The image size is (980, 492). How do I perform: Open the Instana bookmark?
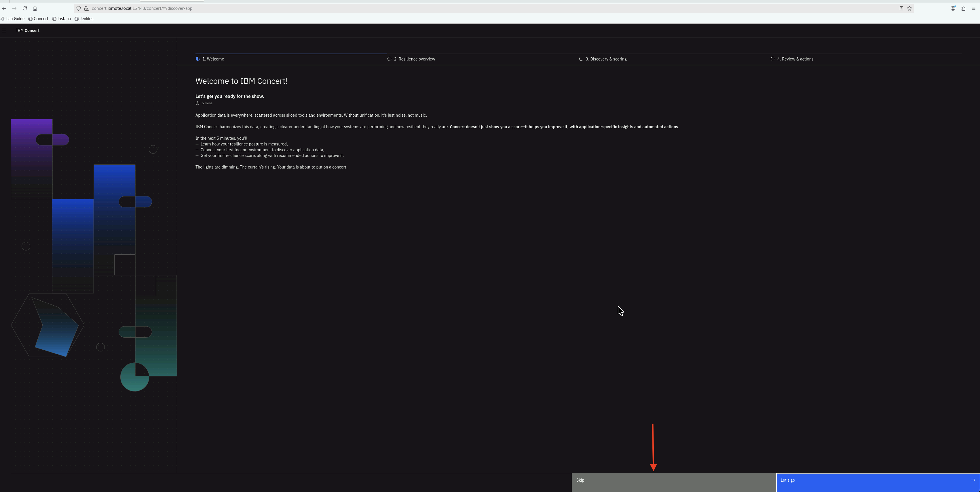tap(62, 19)
